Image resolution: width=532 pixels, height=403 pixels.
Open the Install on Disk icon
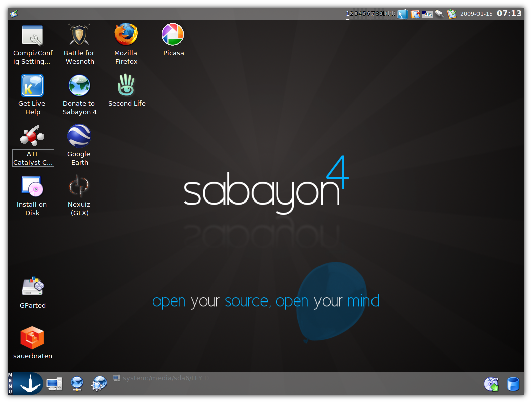[x=32, y=186]
